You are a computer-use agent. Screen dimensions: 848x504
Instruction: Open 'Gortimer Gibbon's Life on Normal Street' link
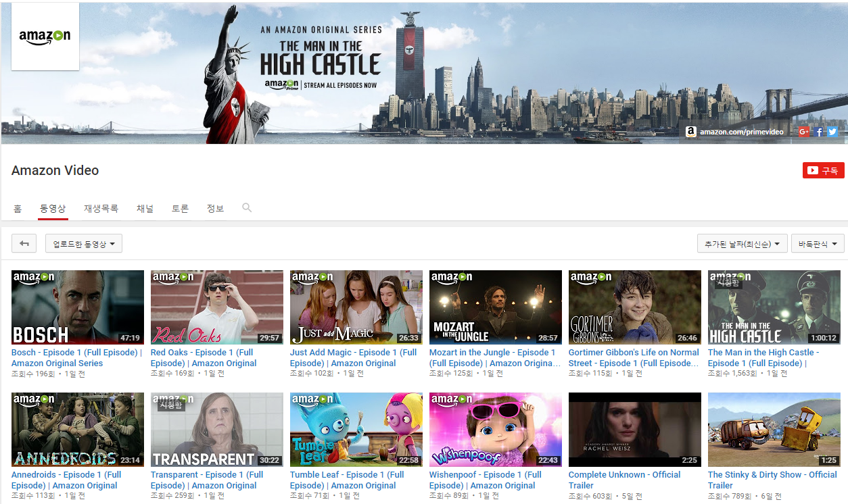tap(634, 357)
